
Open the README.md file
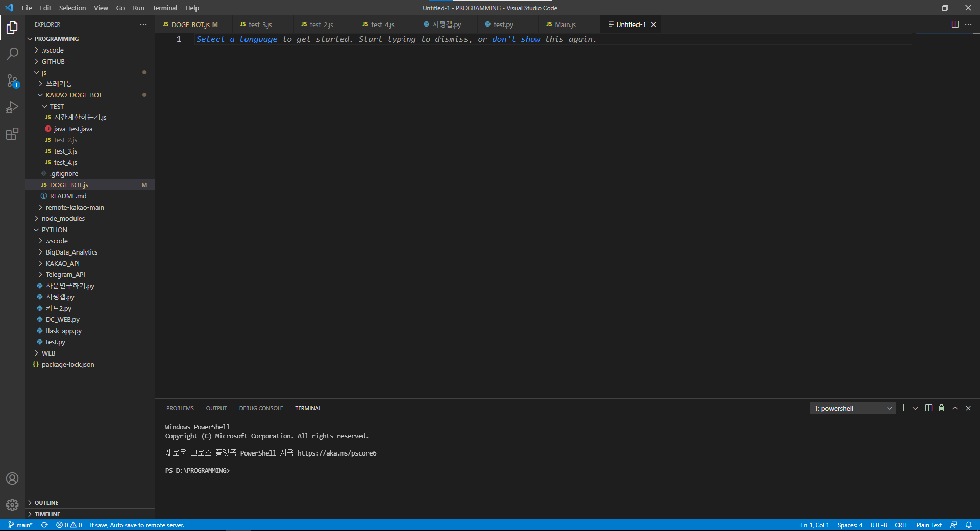(68, 196)
